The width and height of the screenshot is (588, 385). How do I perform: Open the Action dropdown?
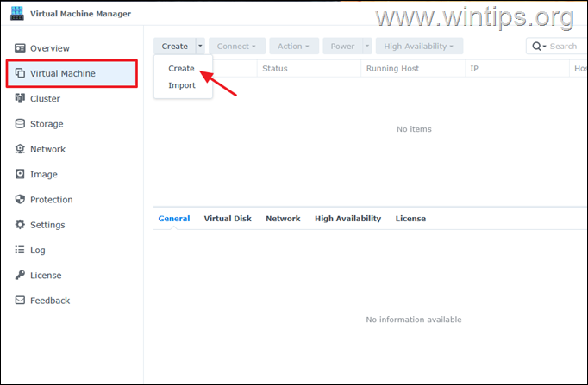294,46
